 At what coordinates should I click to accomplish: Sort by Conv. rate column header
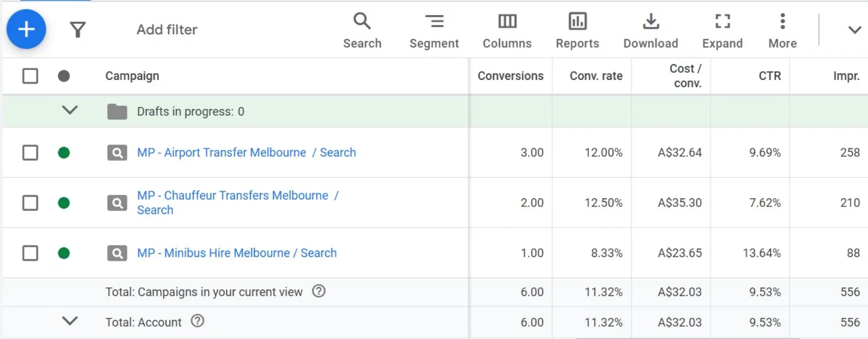click(596, 76)
